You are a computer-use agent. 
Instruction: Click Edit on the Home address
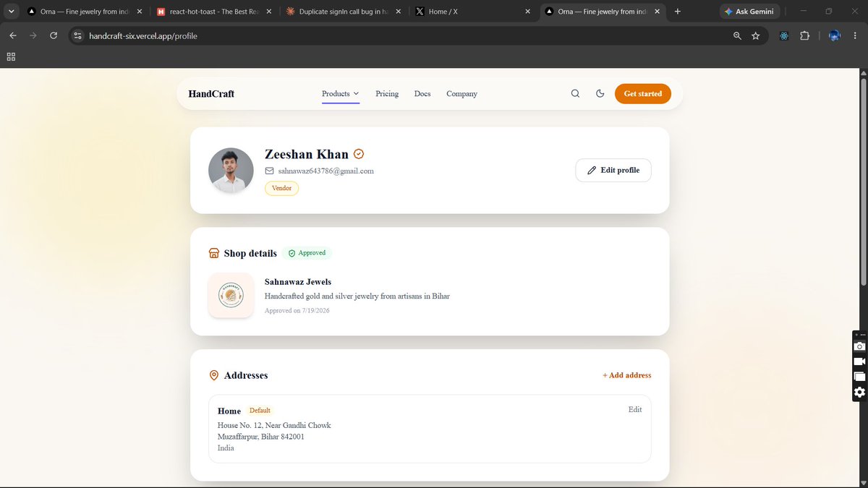click(635, 409)
